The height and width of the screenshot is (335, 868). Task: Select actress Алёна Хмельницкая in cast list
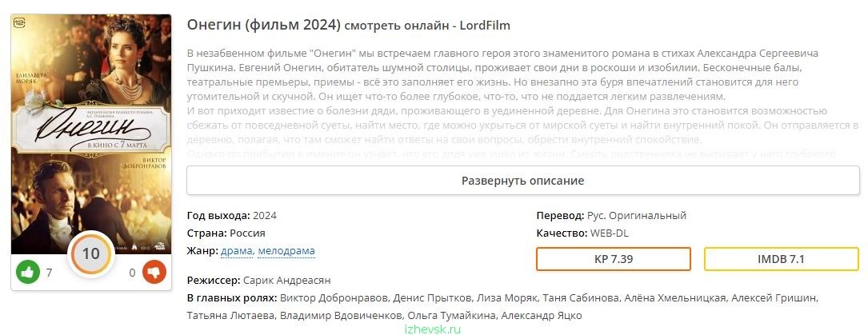click(674, 298)
